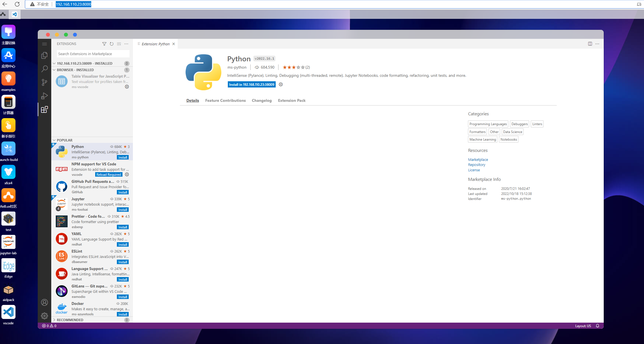Image resolution: width=644 pixels, height=344 pixels.
Task: Open the Marketplace resource link
Action: click(478, 159)
